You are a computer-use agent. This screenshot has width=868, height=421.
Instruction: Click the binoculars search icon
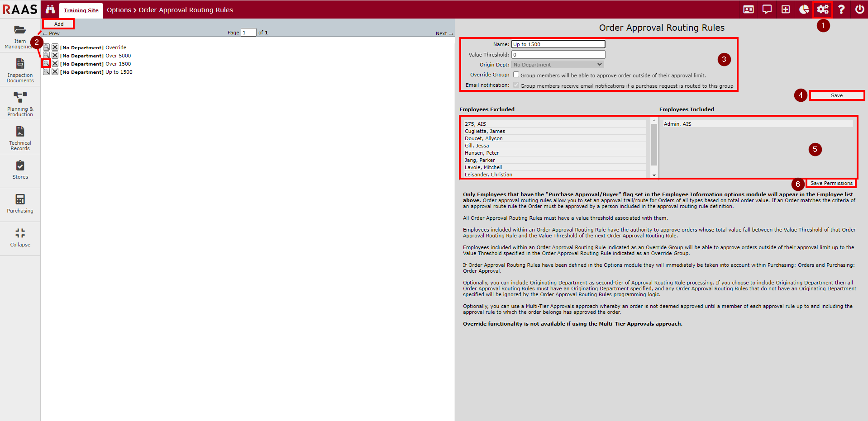[x=50, y=9]
